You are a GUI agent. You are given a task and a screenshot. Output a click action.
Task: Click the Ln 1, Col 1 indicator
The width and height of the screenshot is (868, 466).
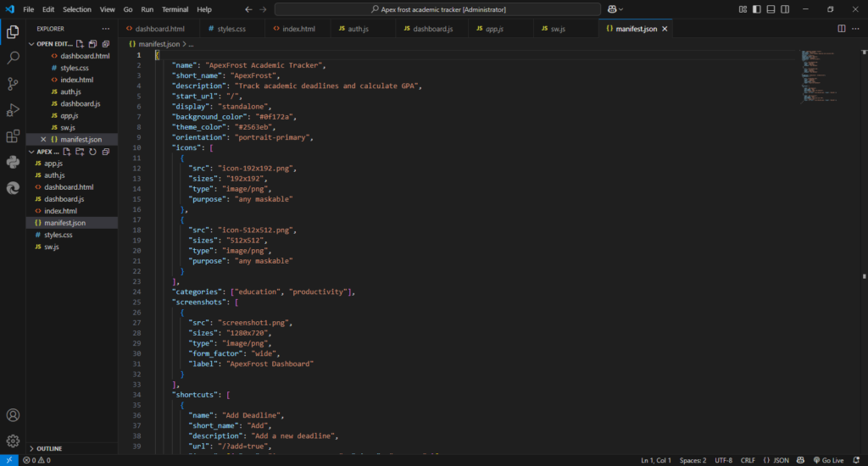click(x=656, y=460)
